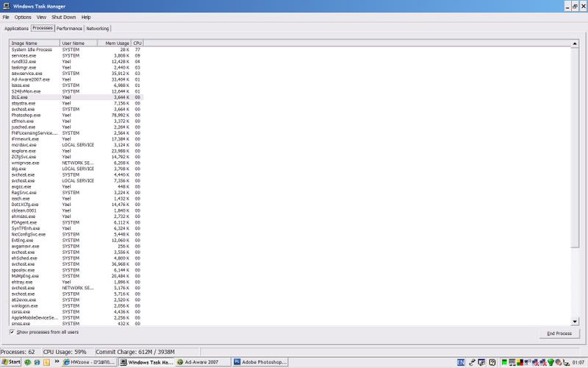Expand the Quick Launch chevron
Viewport: 588px width, 368px height.
(57, 362)
